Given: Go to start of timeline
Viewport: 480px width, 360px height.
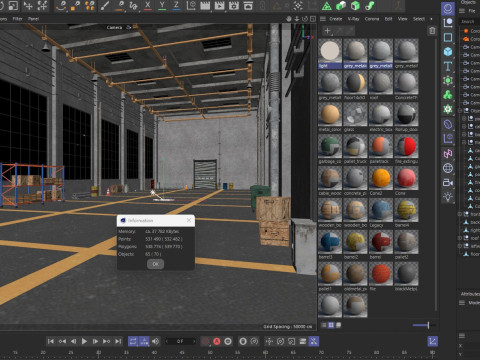Looking at the screenshot, I should pyautogui.click(x=51, y=341).
